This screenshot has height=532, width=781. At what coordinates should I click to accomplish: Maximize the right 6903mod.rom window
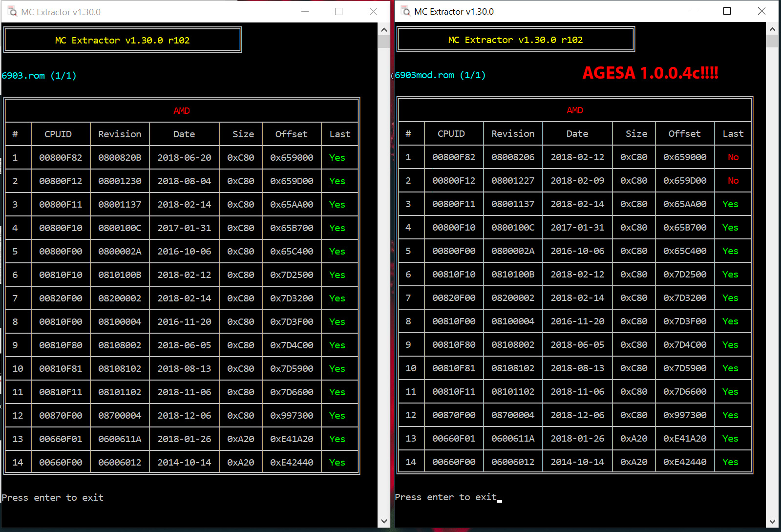(727, 11)
